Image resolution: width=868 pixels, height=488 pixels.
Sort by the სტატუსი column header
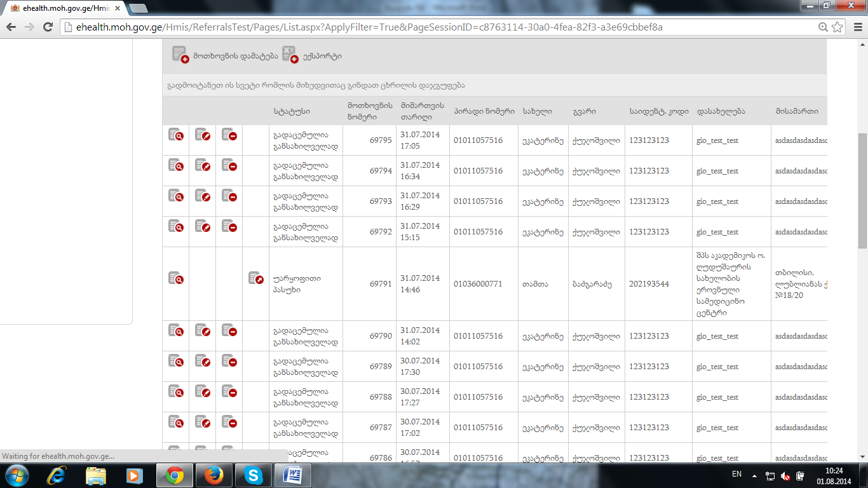[x=292, y=111]
